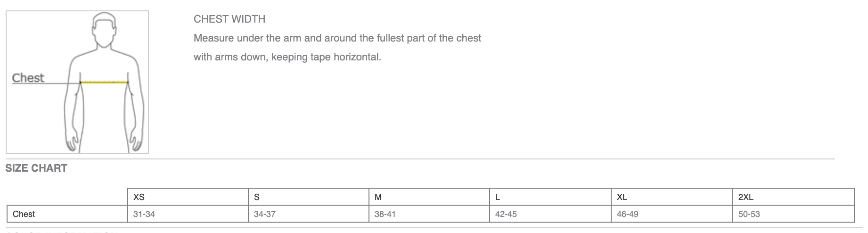Viewport: 868px width, 233px height.
Task: Select the XS size column header
Action: coord(188,197)
